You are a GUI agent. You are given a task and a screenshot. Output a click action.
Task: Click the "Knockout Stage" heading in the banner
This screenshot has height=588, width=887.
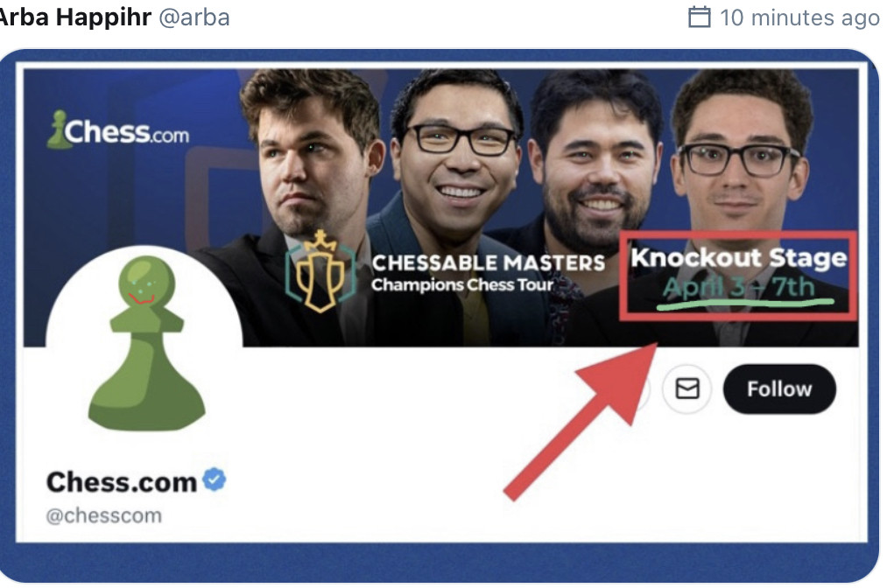(x=739, y=258)
